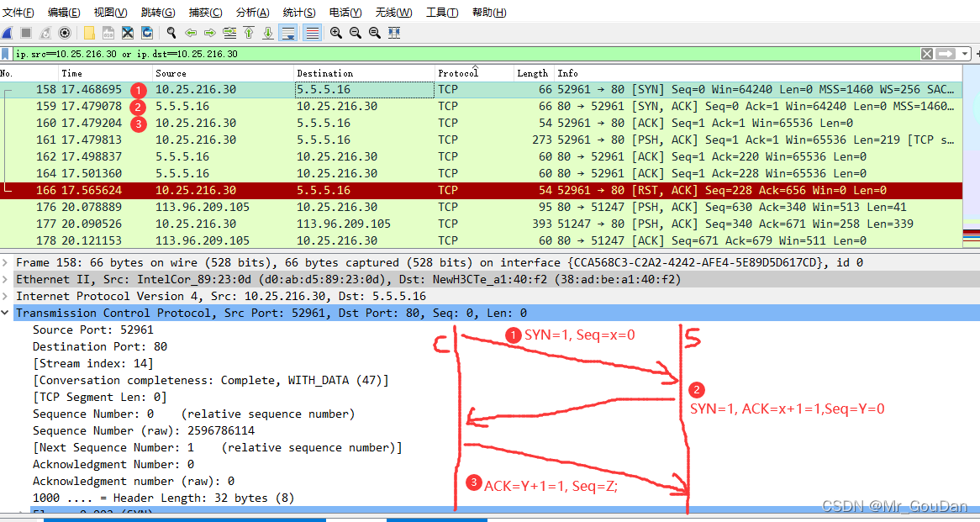Close the current capture file
Screen dimensions: 980x522
click(x=128, y=33)
